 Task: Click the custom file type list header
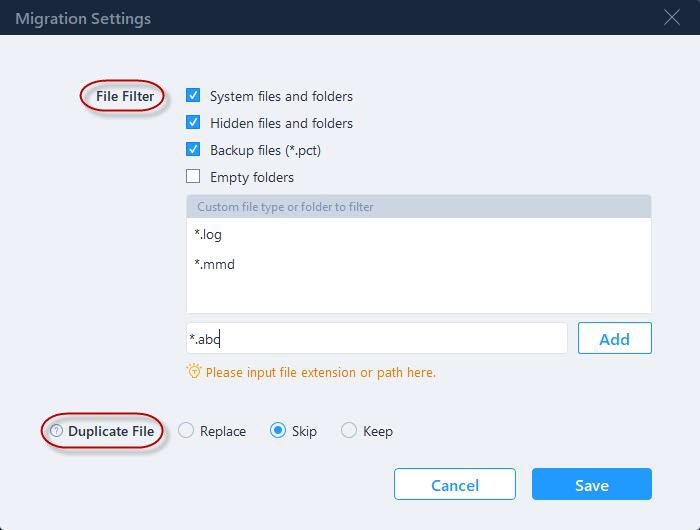pyautogui.click(x=418, y=207)
